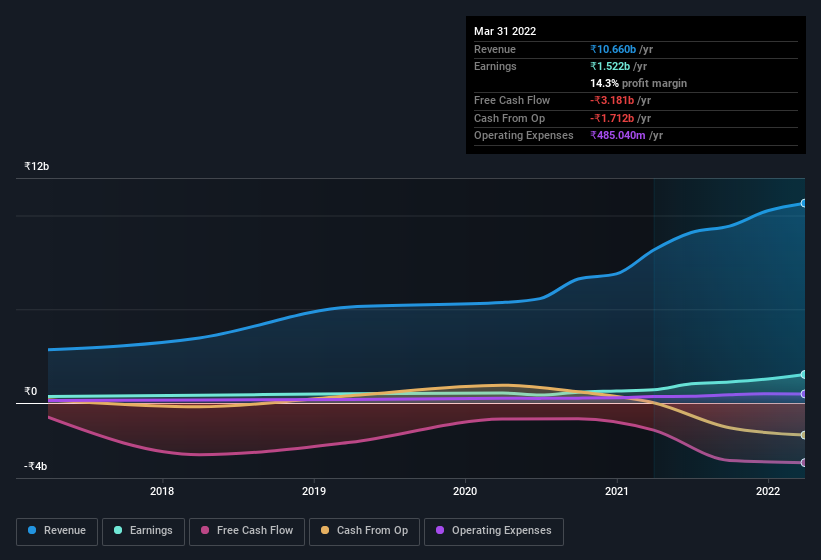Toggle the Operating Expenses legend button

[494, 531]
